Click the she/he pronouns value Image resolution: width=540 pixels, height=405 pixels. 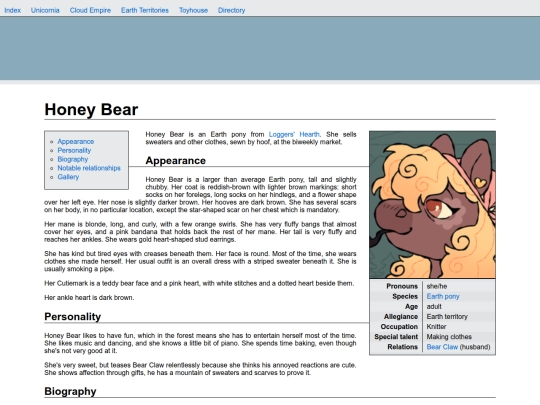(437, 286)
